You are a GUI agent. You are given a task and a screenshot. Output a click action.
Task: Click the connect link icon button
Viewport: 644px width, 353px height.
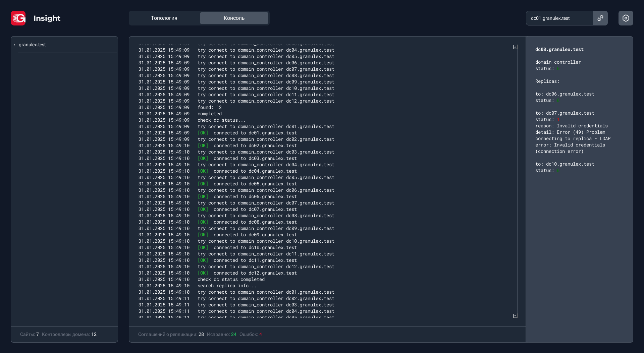[x=600, y=18]
